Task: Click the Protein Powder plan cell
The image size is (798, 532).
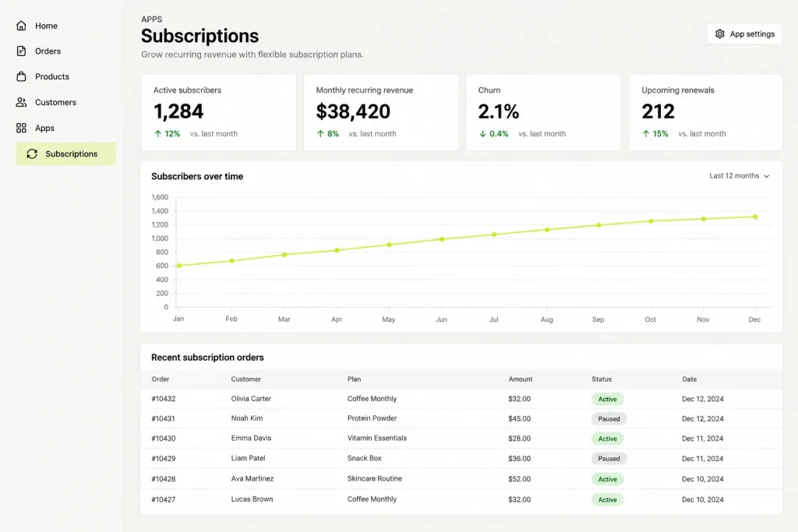Action: pos(372,418)
